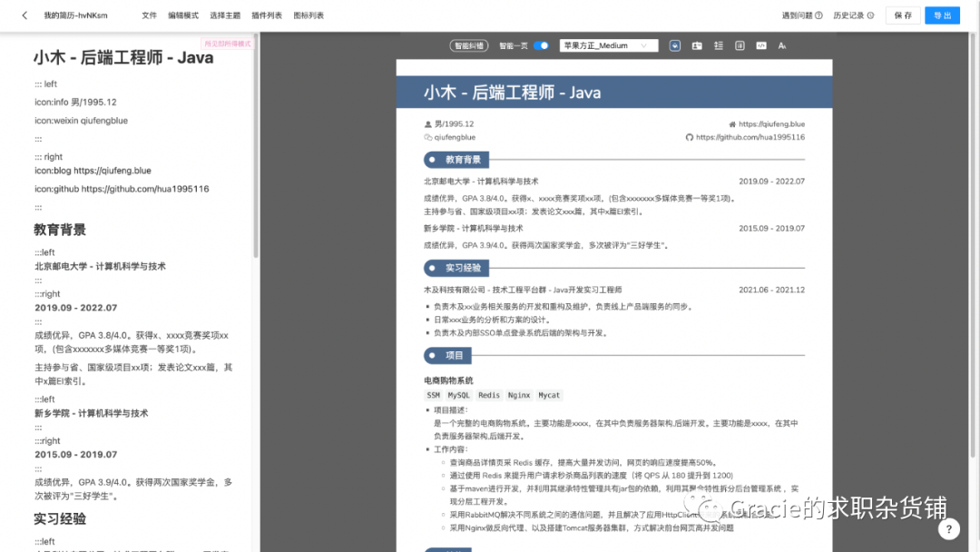Click the floating help question-mark icon
This screenshot has height=552, width=980.
949,528
